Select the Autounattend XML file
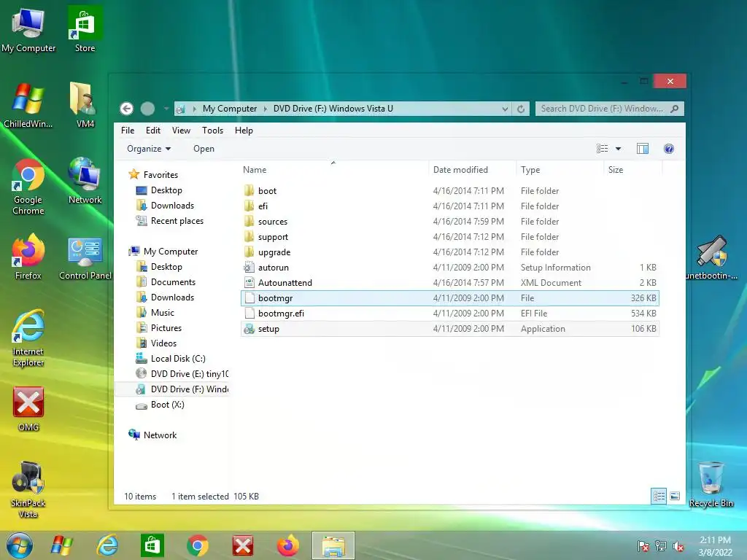Image resolution: width=747 pixels, height=560 pixels. tap(449, 283)
